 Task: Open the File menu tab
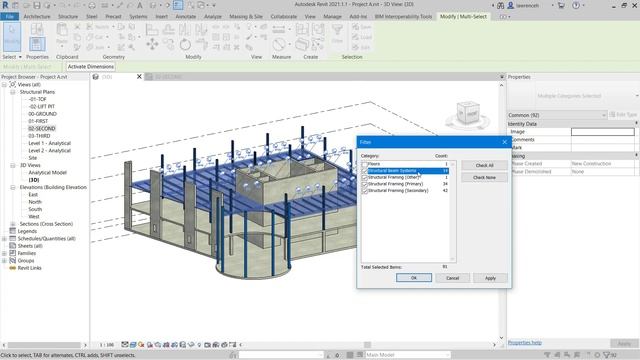coord(9,16)
